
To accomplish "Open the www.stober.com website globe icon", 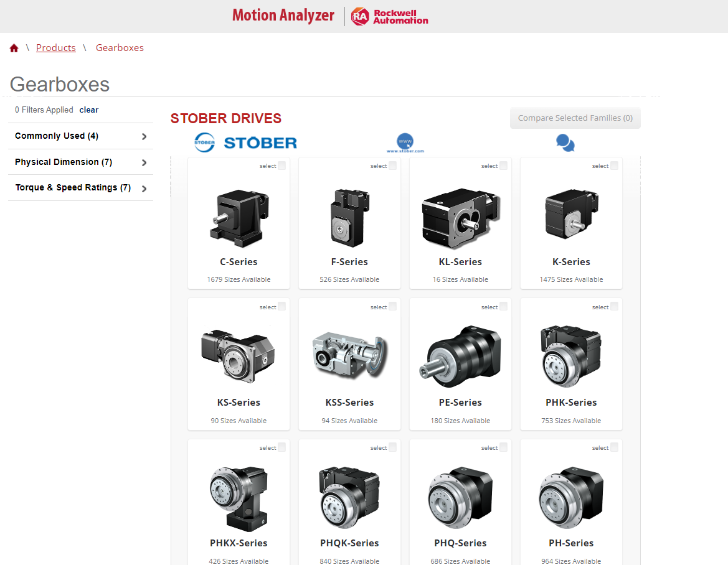I will 405,142.
